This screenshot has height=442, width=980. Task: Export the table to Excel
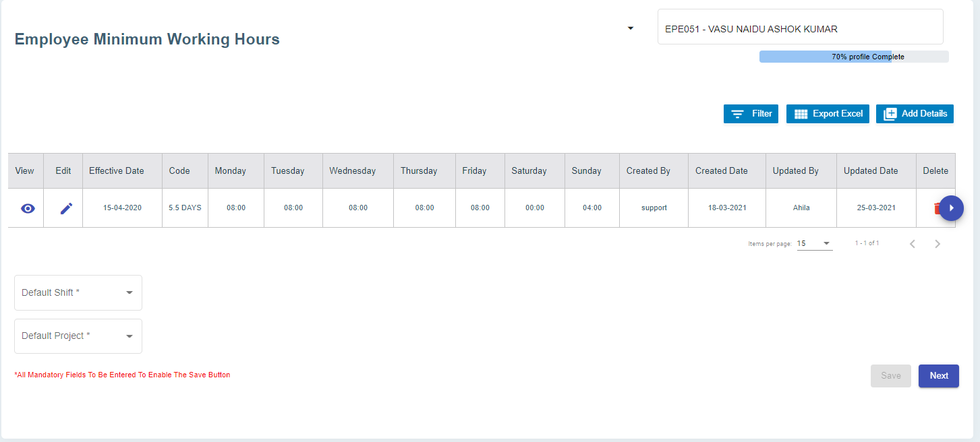pyautogui.click(x=828, y=114)
